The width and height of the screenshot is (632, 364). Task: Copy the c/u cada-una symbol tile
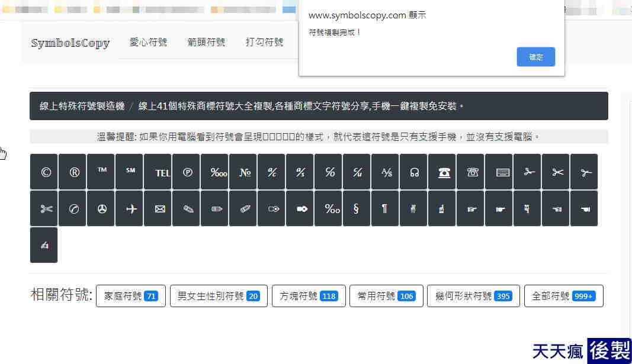coord(357,172)
